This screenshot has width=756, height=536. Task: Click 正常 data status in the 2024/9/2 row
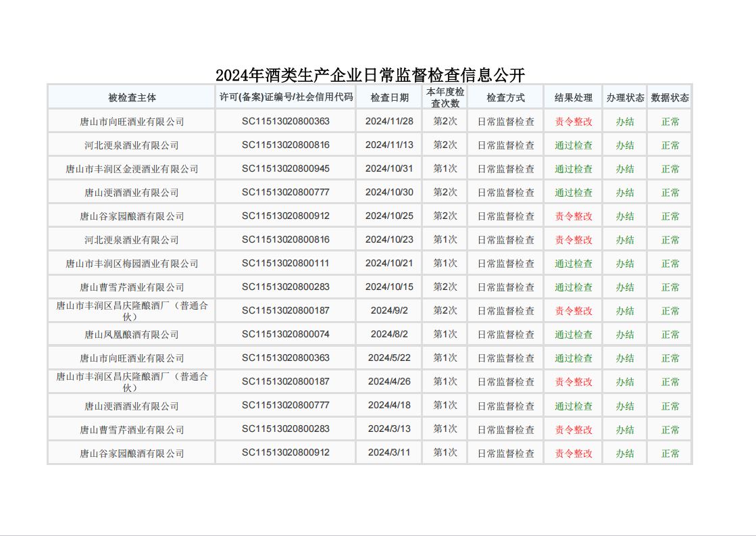(670, 311)
